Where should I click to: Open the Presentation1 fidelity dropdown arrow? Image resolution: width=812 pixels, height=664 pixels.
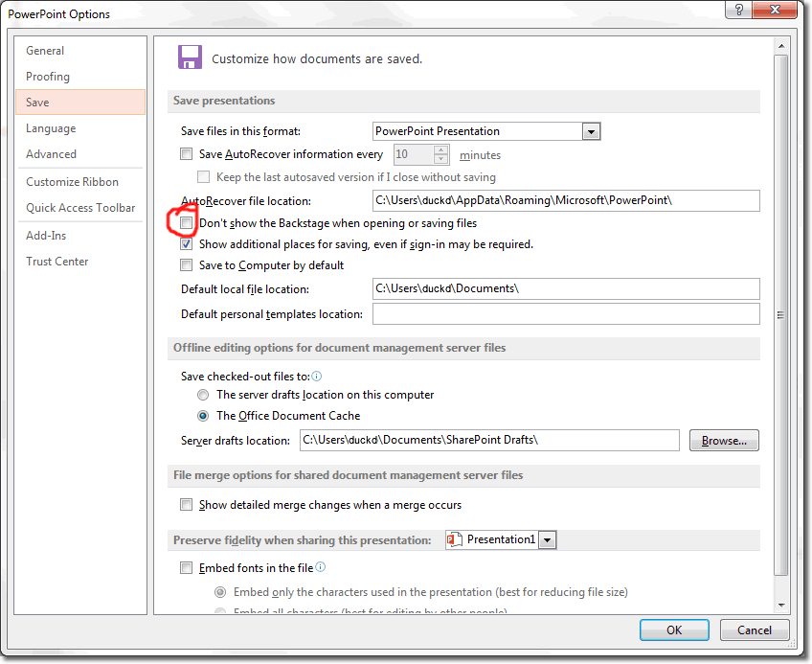[547, 540]
